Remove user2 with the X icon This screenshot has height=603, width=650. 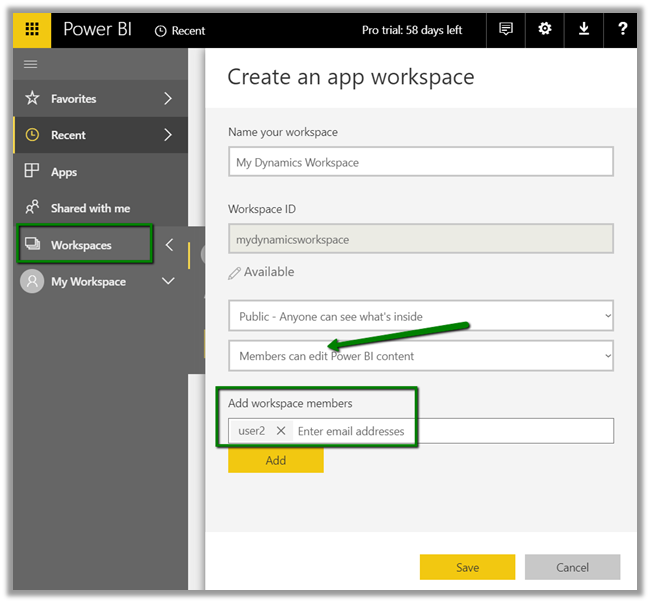281,431
